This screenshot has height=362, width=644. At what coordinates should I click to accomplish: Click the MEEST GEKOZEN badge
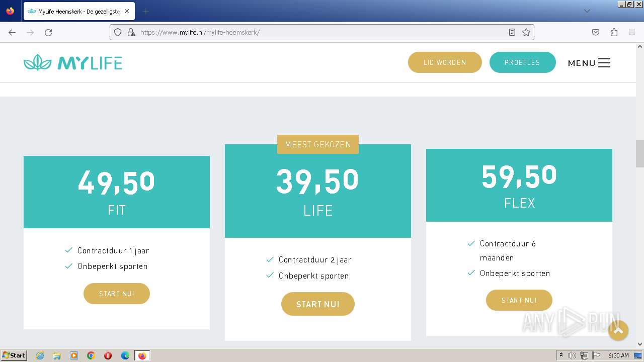[x=318, y=144]
